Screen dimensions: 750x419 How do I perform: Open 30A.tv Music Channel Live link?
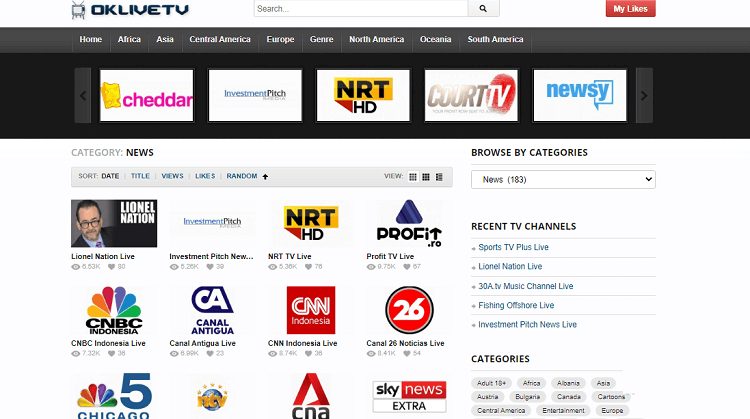point(526,286)
